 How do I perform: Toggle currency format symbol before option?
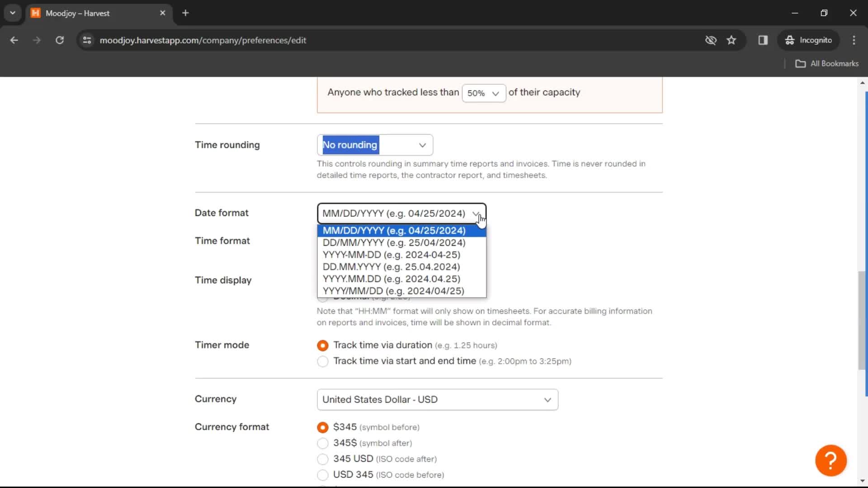click(x=322, y=427)
